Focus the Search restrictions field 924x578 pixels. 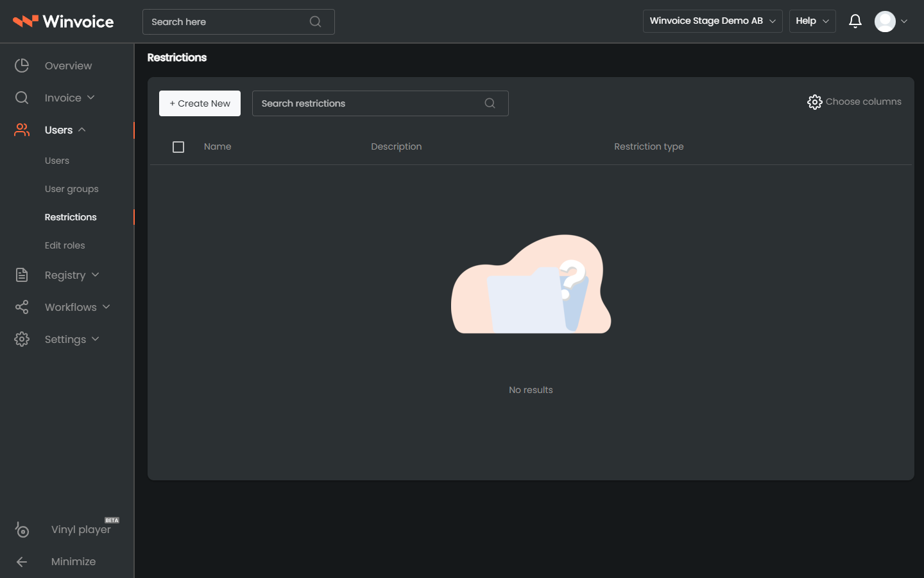point(380,103)
